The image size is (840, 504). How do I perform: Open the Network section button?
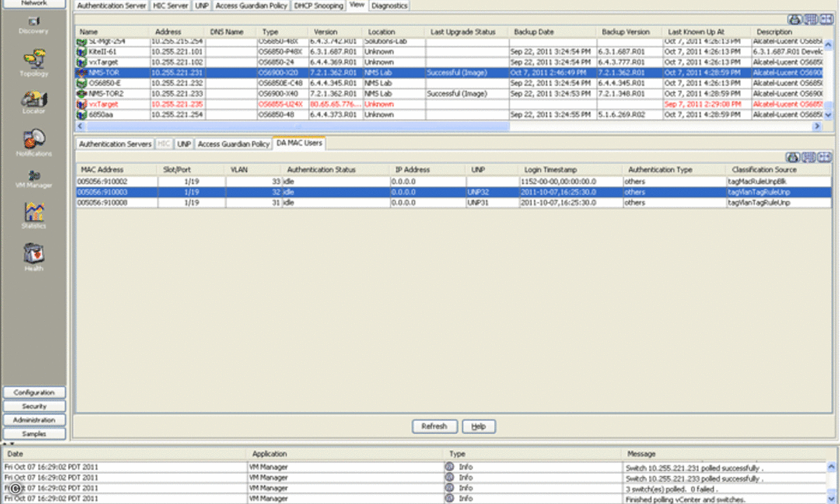coord(34,3)
